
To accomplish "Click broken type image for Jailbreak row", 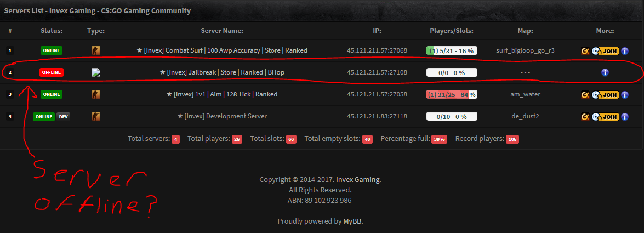I will (x=96, y=72).
